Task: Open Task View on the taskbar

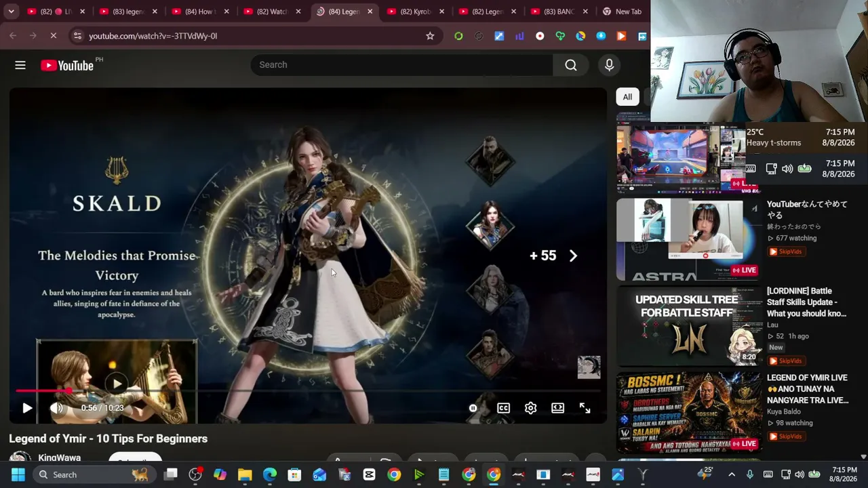Action: (x=170, y=475)
